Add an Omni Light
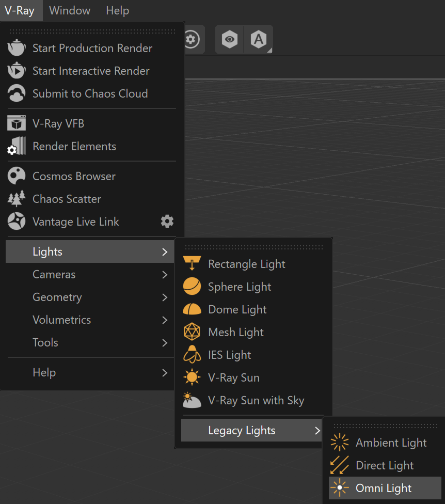445x504 pixels. [x=385, y=488]
